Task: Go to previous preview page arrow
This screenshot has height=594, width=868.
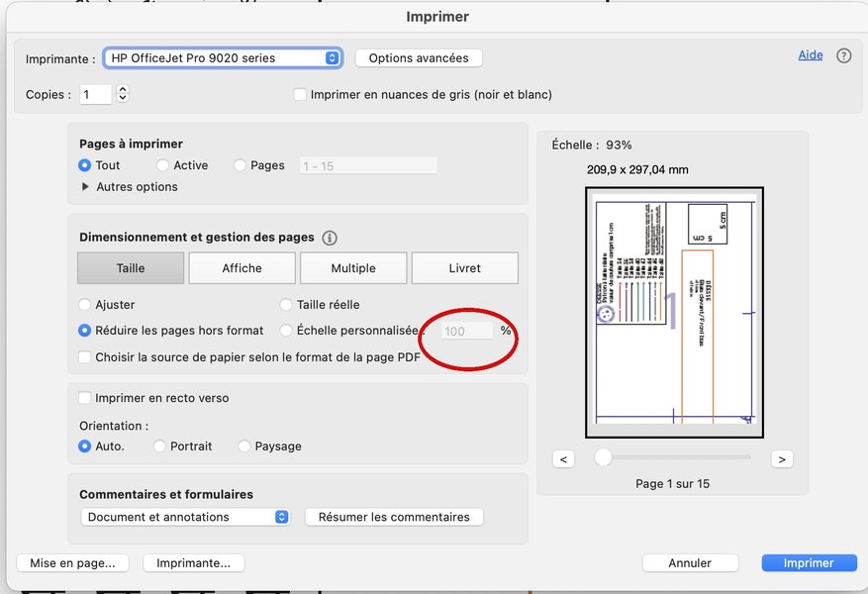Action: click(563, 459)
